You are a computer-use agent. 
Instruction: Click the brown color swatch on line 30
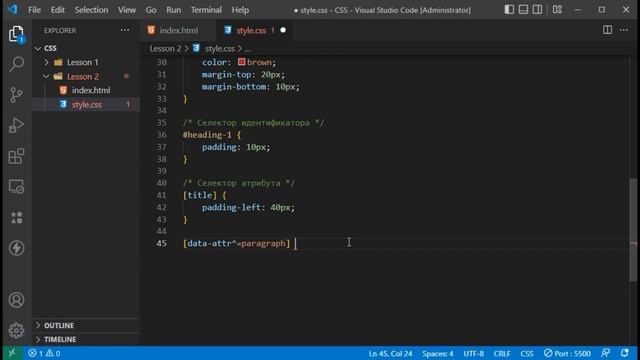click(241, 62)
